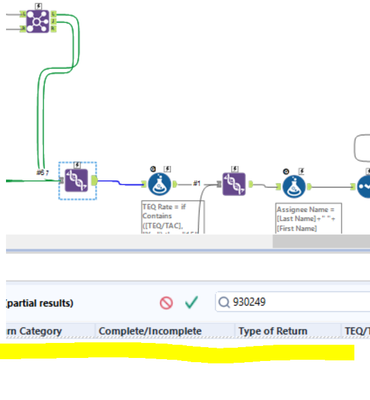Click the TEQ column header at right edge

[x=356, y=331]
